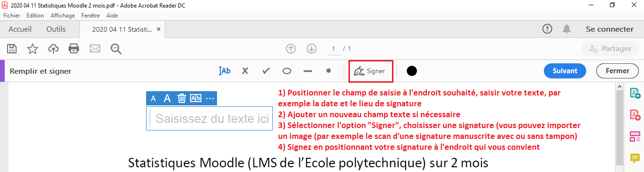This screenshot has width=644, height=172.
Task: Click the 'Remplir et signer' label
Action: (x=40, y=71)
